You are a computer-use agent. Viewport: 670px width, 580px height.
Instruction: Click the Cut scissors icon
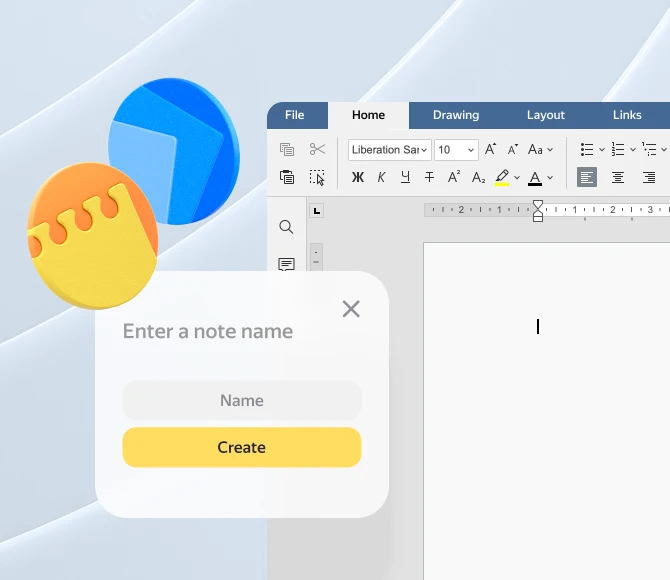point(317,149)
